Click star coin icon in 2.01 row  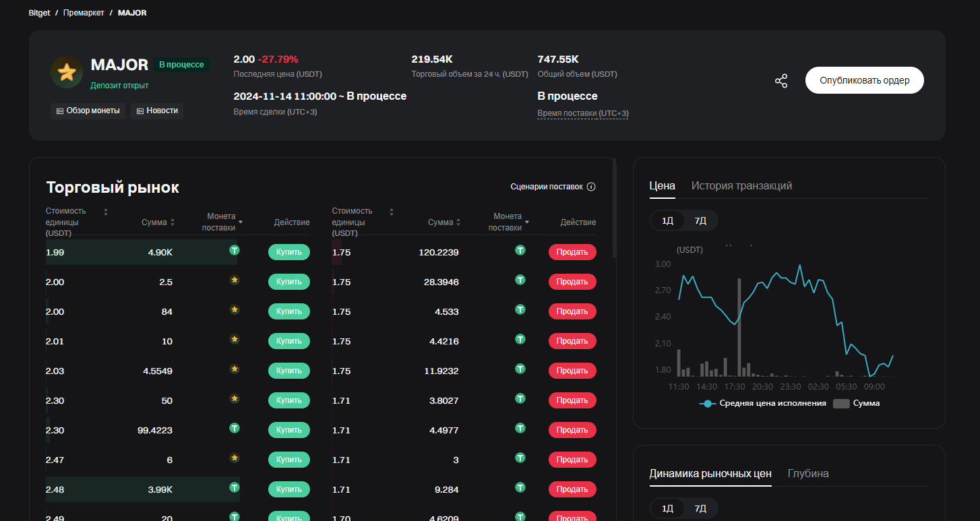(x=235, y=339)
